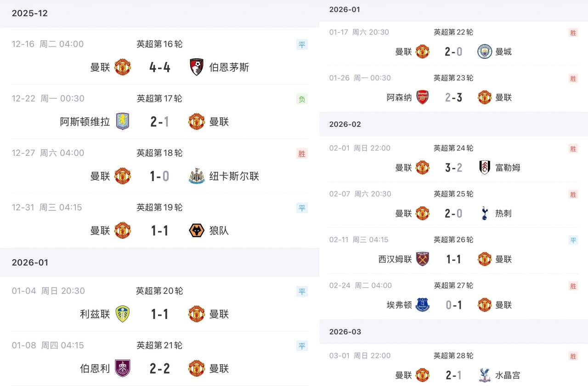The height and width of the screenshot is (386, 588).
Task: Click the Burnley club crest
Action: tap(123, 369)
